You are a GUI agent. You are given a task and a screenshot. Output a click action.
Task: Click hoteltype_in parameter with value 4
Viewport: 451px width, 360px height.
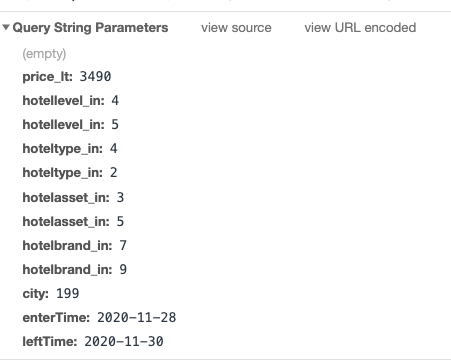pos(70,149)
